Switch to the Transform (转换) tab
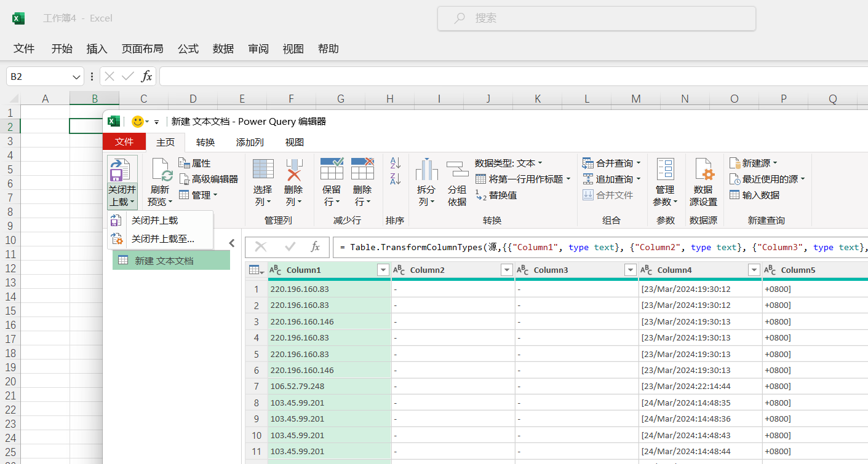 205,142
